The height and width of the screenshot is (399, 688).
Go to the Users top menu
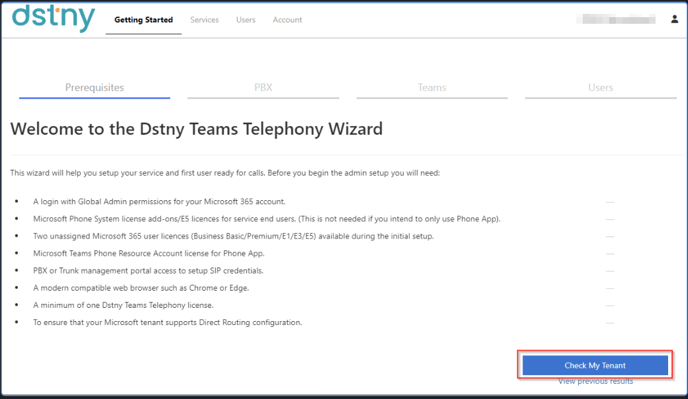point(246,20)
